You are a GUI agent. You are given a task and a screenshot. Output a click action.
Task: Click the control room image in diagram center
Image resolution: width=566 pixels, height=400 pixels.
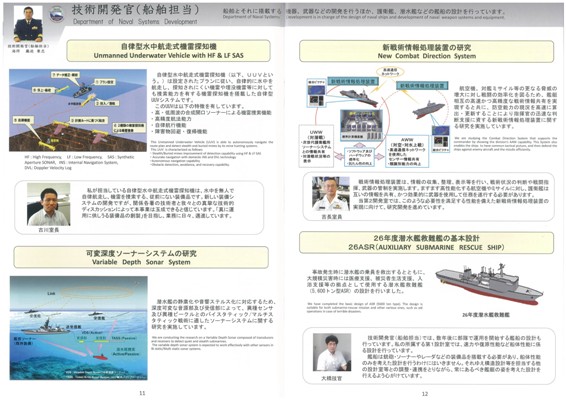361,125
